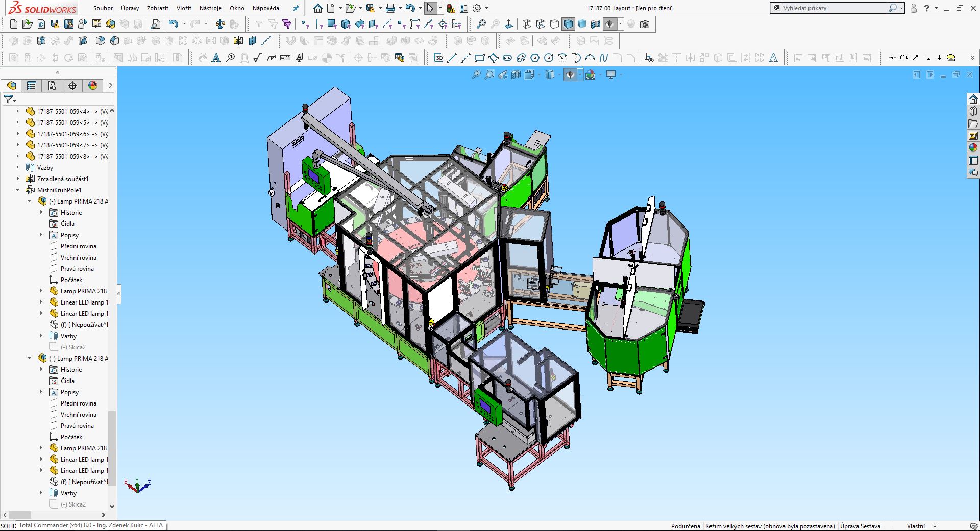Click the Total Commander taskbar tooltip item

[x=91, y=525]
